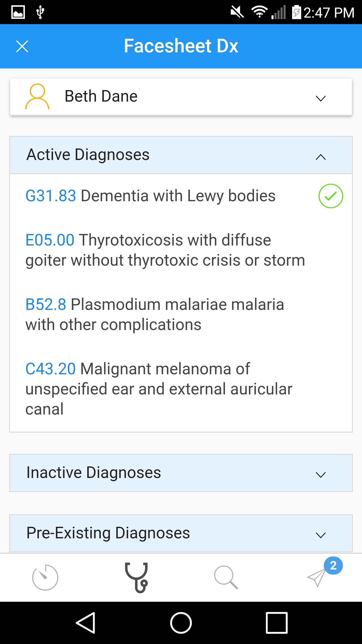Open the paper plane send tab
Image resolution: width=362 pixels, height=644 pixels.
point(316,578)
